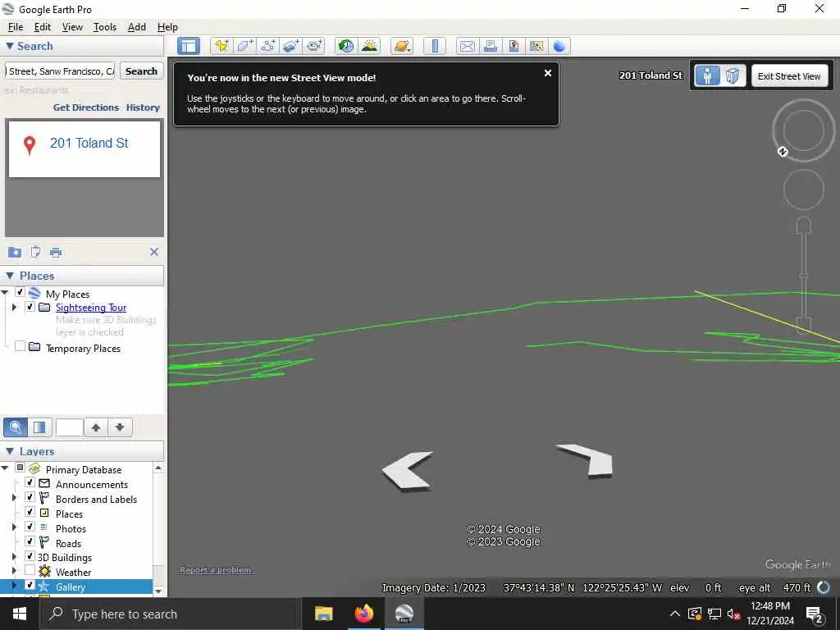Expand the Borders and Labels node
Viewport: 840px width, 630px height.
[x=15, y=498]
